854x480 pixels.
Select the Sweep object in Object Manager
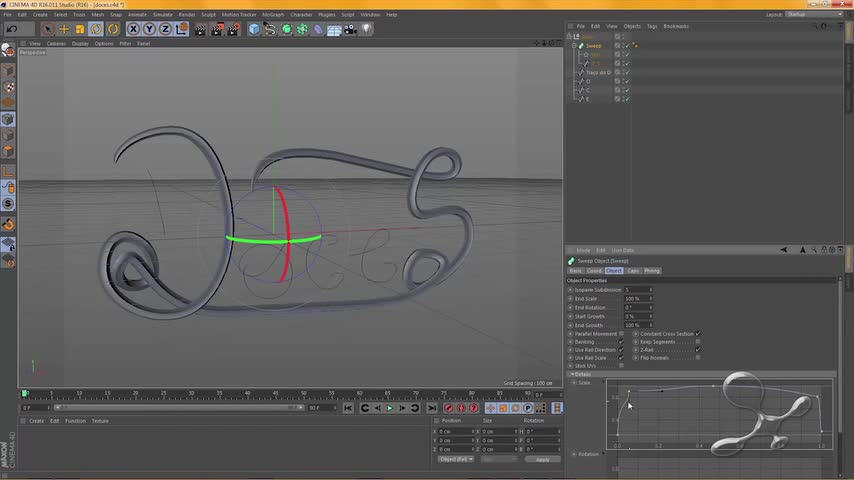point(593,46)
